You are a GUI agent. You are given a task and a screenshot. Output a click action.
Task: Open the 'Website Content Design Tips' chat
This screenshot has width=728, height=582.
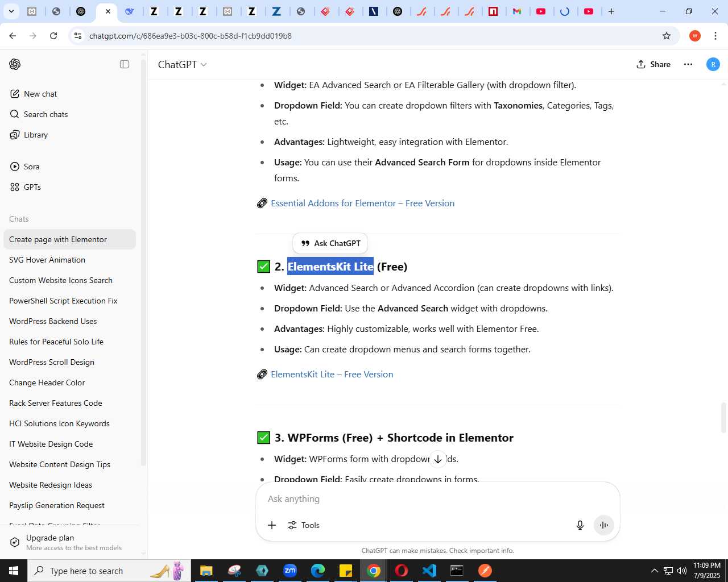point(69,464)
